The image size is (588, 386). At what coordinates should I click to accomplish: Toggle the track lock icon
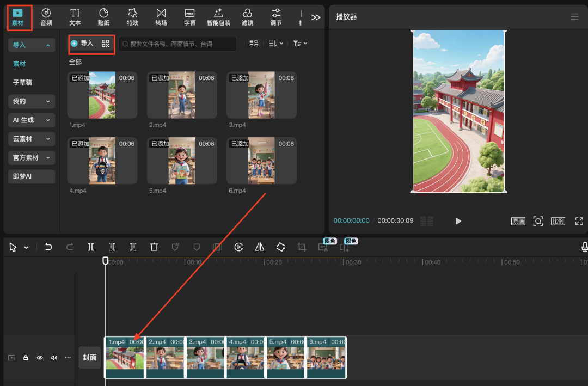point(26,358)
